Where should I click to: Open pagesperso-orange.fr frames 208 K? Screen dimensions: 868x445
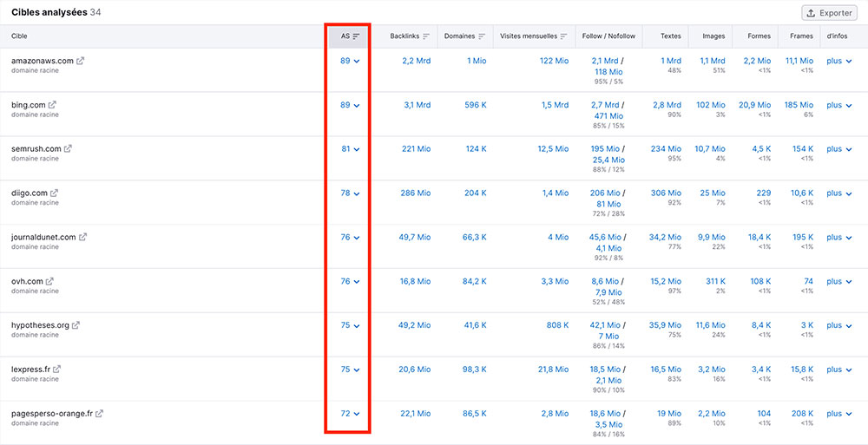click(x=802, y=414)
